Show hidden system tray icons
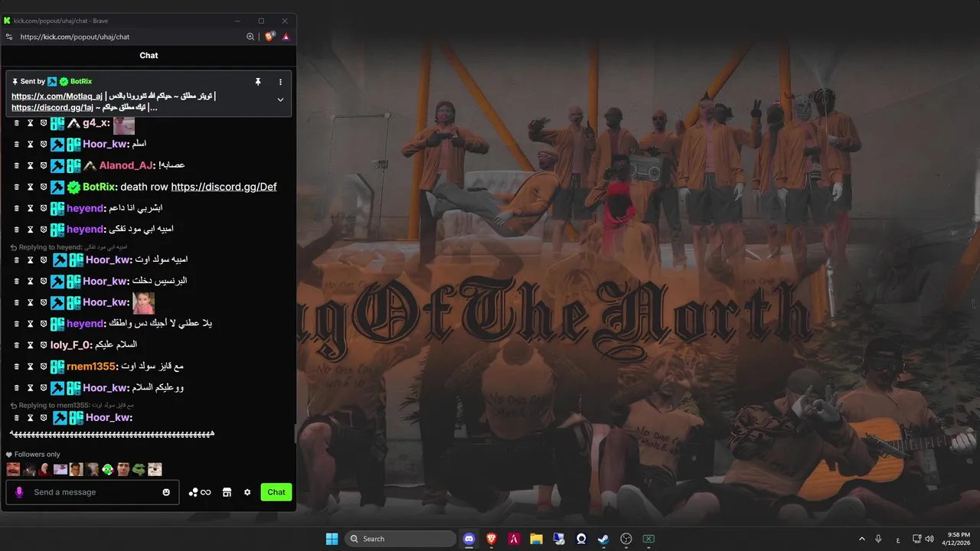This screenshot has height=551, width=980. [862, 539]
